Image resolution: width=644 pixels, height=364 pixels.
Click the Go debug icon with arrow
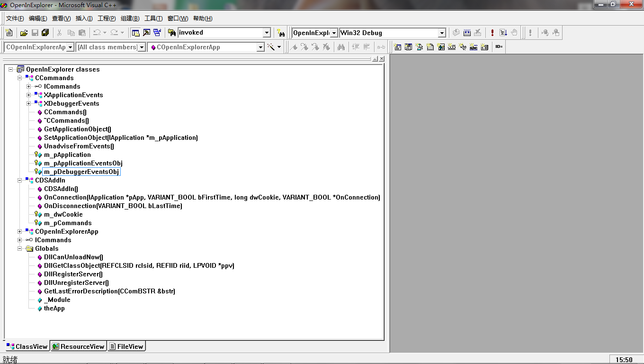(503, 33)
